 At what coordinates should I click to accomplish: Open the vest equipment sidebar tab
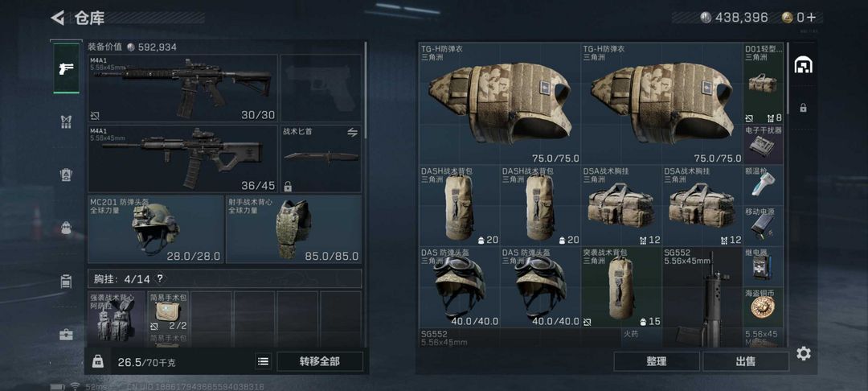(66, 121)
